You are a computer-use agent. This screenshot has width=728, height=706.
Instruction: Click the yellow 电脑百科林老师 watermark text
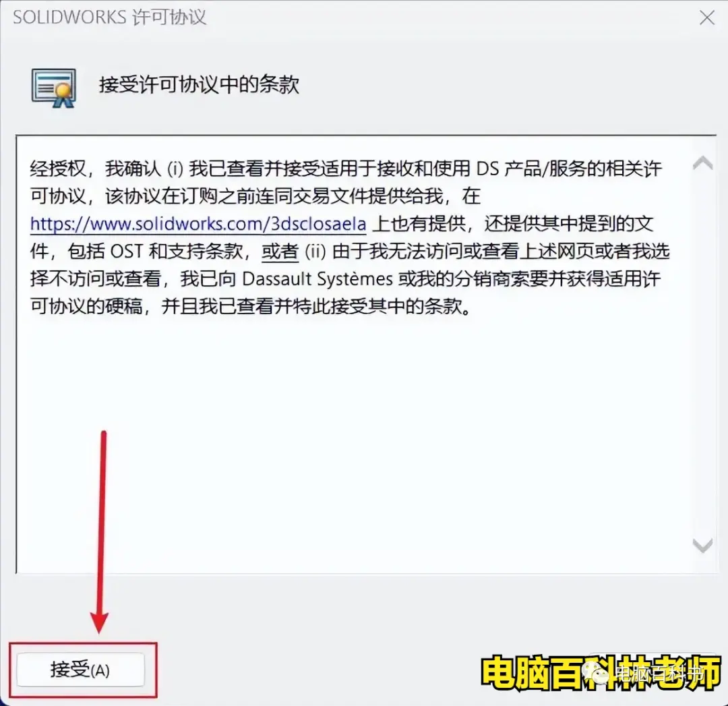(601, 672)
